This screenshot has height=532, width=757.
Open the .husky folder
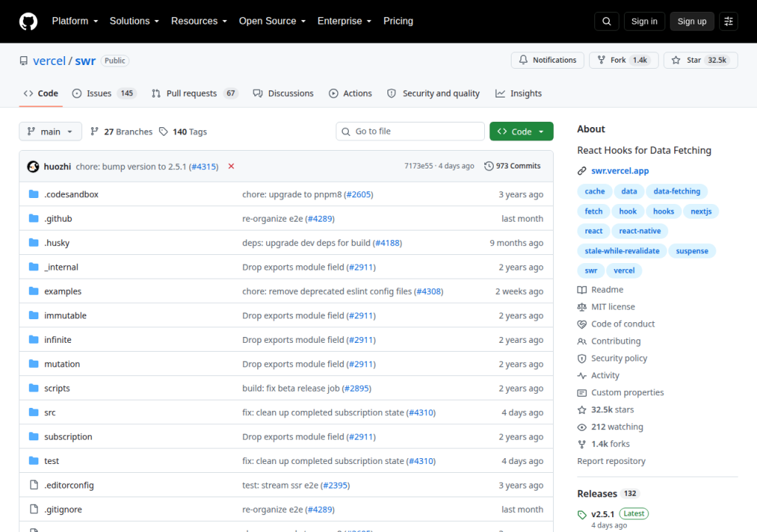(56, 243)
